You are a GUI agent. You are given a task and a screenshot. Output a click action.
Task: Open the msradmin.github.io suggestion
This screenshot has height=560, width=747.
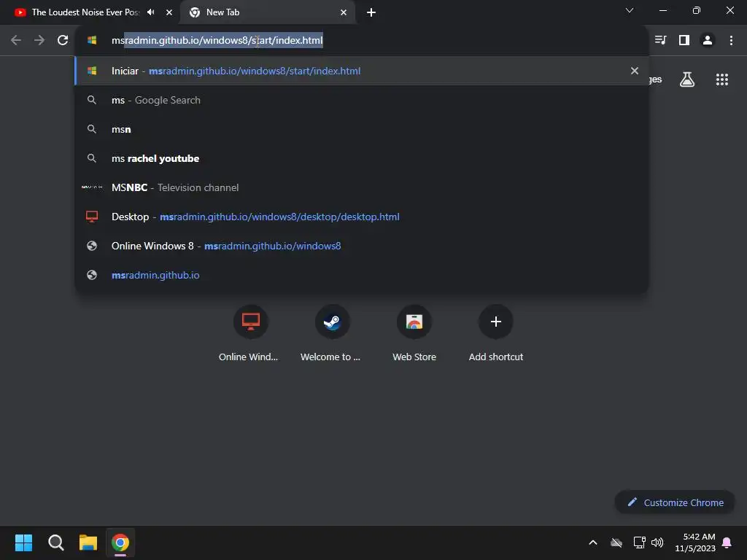point(362,275)
